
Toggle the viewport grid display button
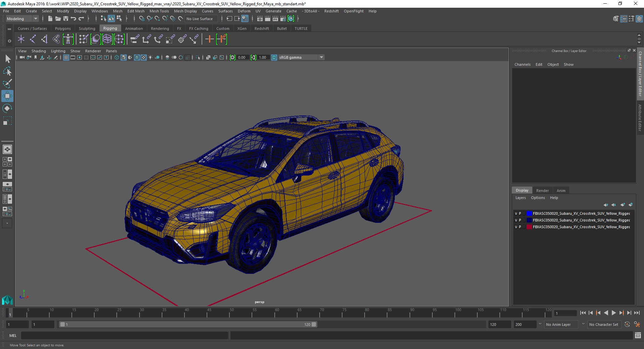[66, 57]
